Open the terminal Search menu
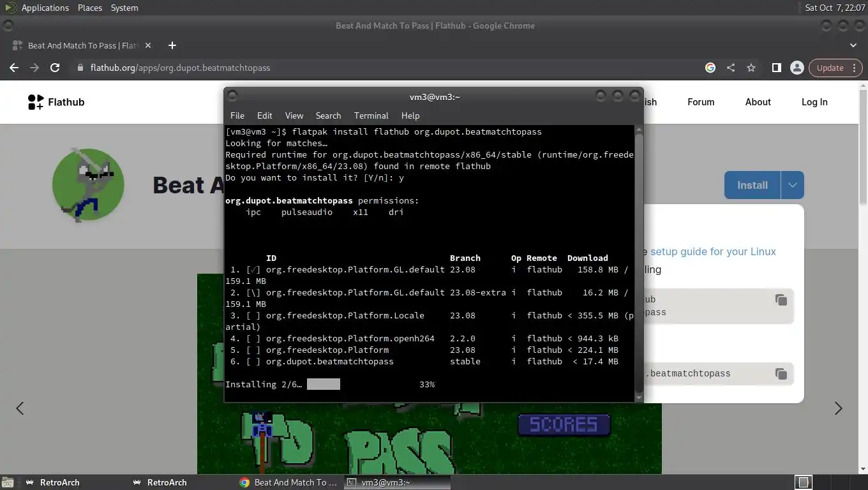This screenshot has width=868, height=490. tap(328, 115)
